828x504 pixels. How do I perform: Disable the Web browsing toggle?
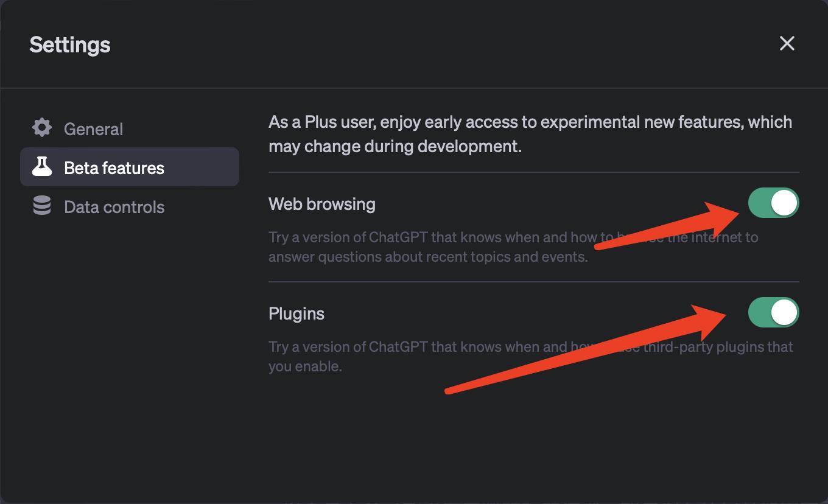pos(773,203)
